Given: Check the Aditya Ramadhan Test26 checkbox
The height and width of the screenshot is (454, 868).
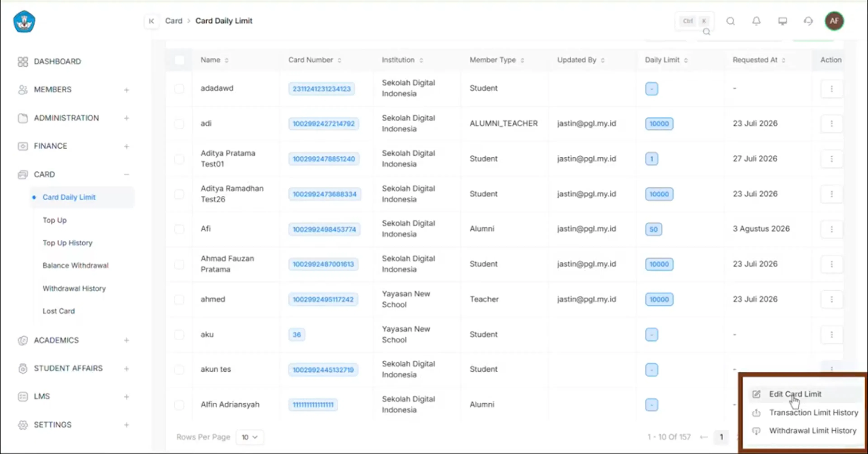Looking at the screenshot, I should (179, 194).
